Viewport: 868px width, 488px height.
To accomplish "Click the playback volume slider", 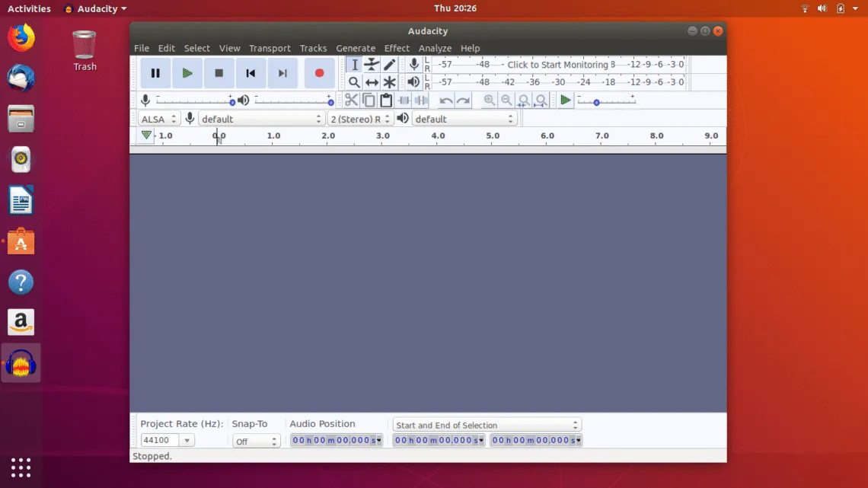I will coord(293,100).
